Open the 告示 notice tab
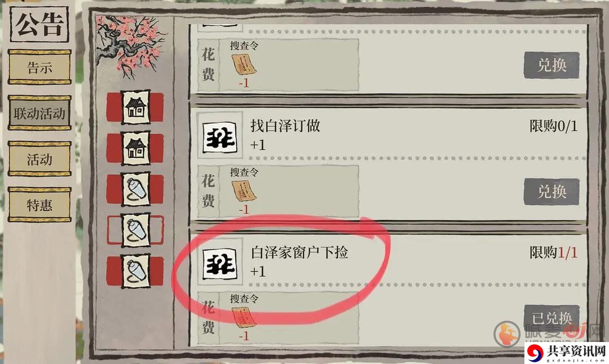The width and height of the screenshot is (609, 364). coord(39,66)
